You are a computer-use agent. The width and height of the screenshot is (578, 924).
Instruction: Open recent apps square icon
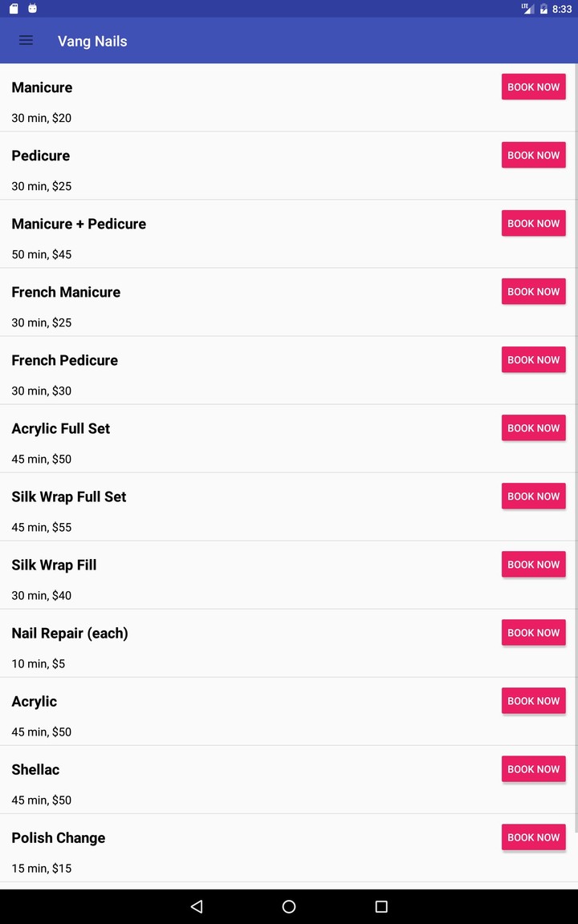381,906
